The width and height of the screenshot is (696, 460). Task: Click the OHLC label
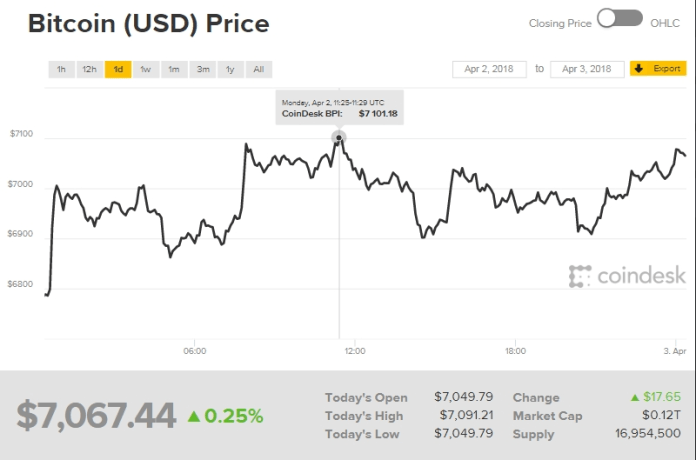(x=666, y=20)
